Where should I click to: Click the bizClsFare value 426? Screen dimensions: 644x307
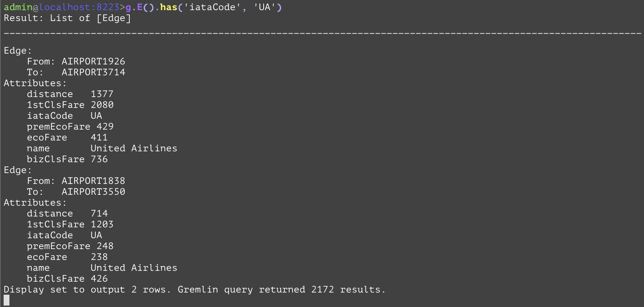(x=99, y=279)
